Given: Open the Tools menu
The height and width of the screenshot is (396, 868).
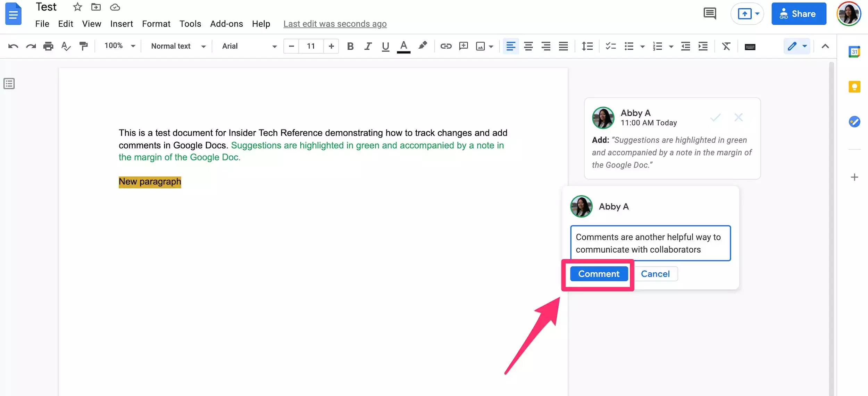Looking at the screenshot, I should 190,24.
